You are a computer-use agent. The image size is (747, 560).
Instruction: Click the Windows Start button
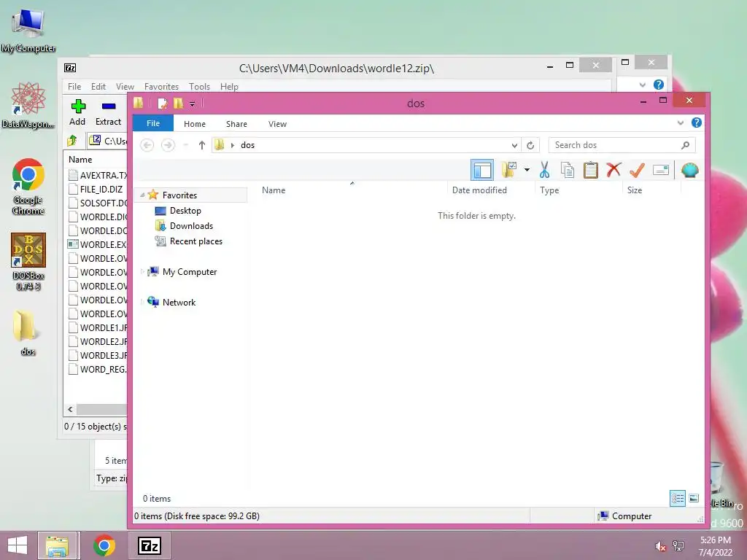pyautogui.click(x=18, y=545)
